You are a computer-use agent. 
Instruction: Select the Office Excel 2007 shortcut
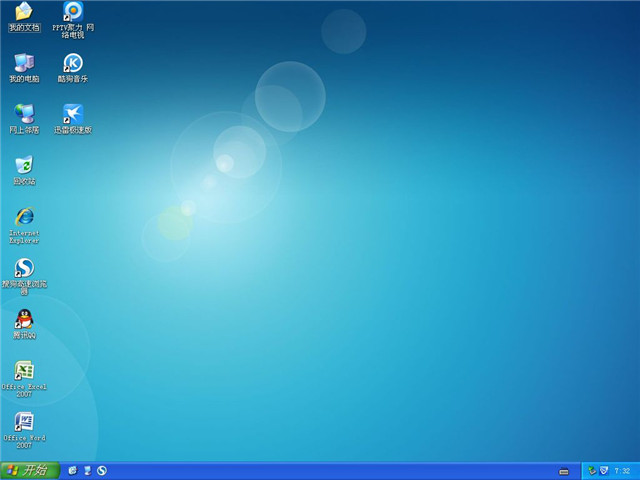[x=24, y=371]
